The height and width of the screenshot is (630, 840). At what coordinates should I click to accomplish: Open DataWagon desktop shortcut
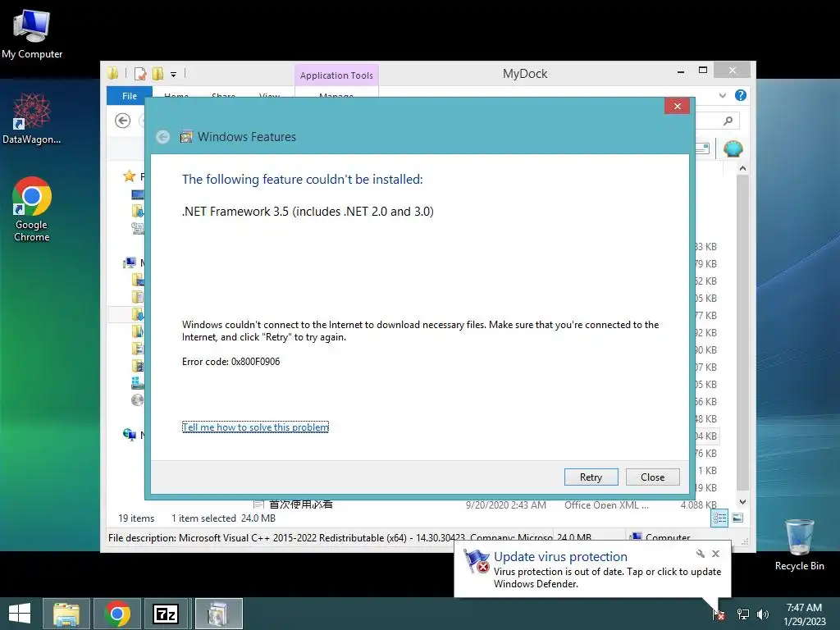click(32, 118)
